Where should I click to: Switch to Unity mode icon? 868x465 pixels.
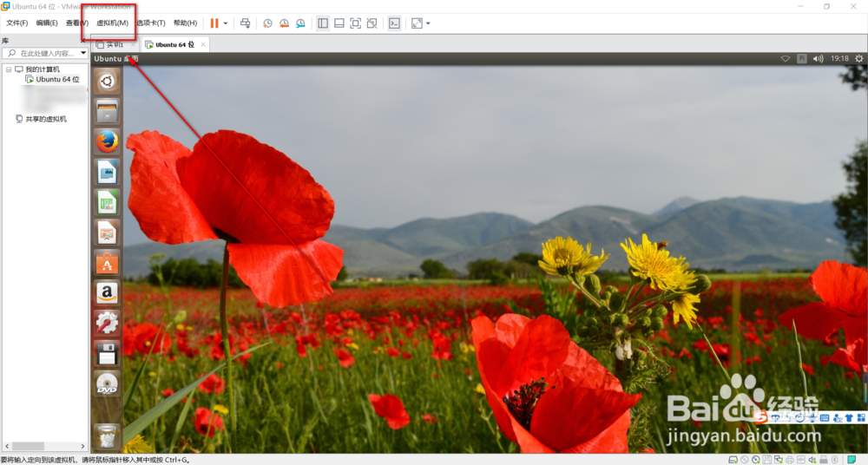pyautogui.click(x=372, y=23)
